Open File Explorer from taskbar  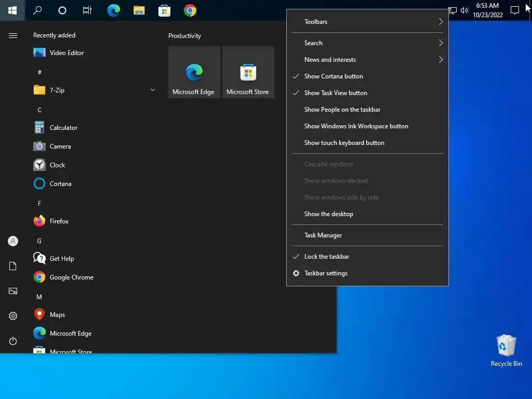click(x=139, y=10)
